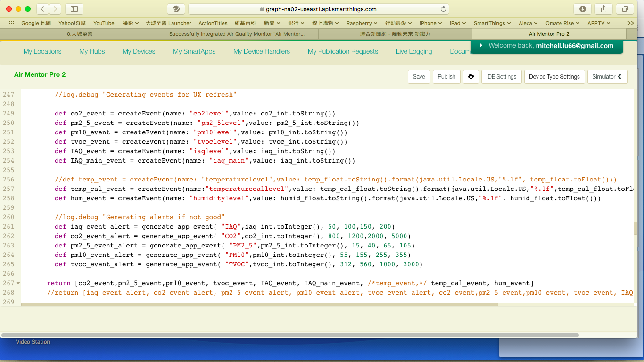The image size is (644, 362).
Task: Open Device Type Settings
Action: [x=554, y=77]
